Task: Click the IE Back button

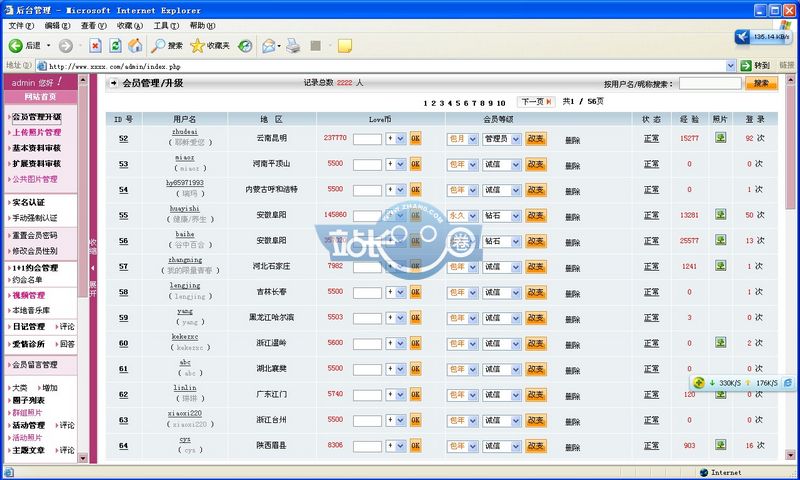Action: (25, 45)
